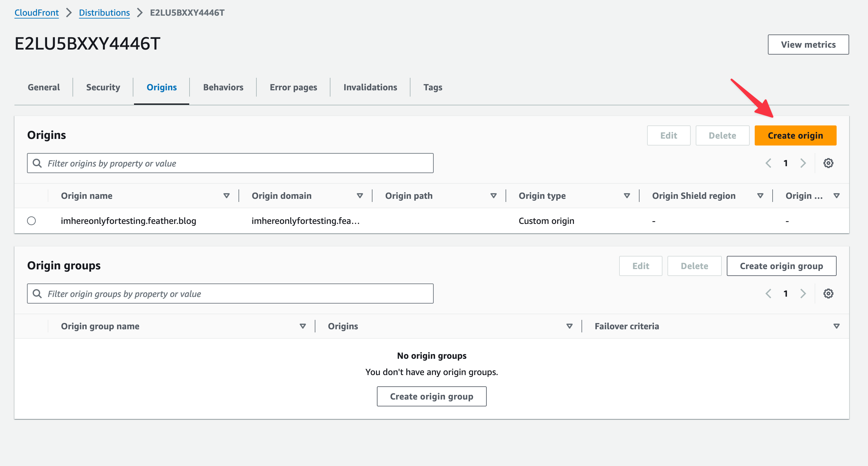Open the Invalidations tab
Screen dimensions: 868x466
(x=370, y=87)
